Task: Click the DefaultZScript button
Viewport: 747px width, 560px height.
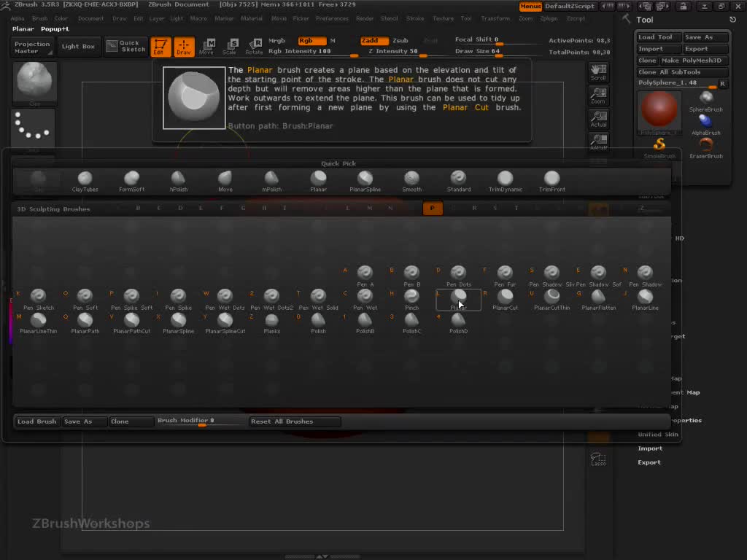Action: click(570, 6)
